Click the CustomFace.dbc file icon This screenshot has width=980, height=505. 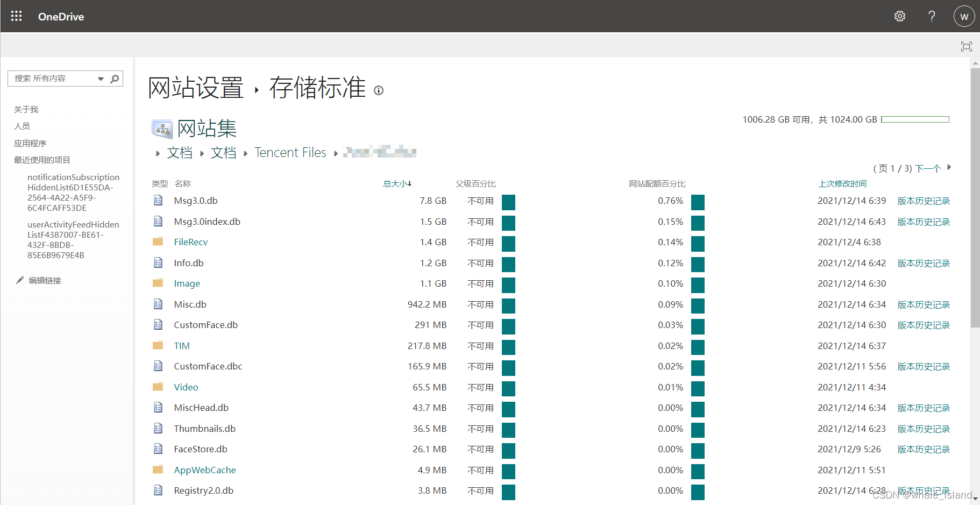(158, 366)
